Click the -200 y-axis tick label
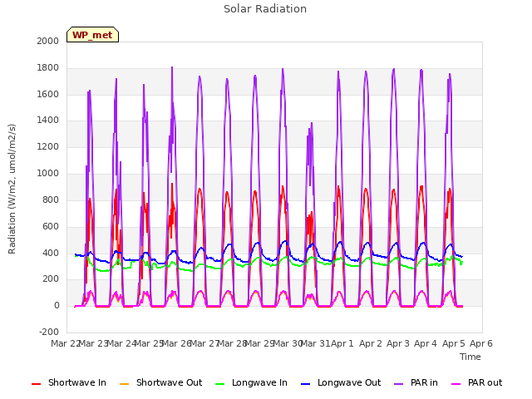Screen dimensions: 532x399 coord(49,332)
